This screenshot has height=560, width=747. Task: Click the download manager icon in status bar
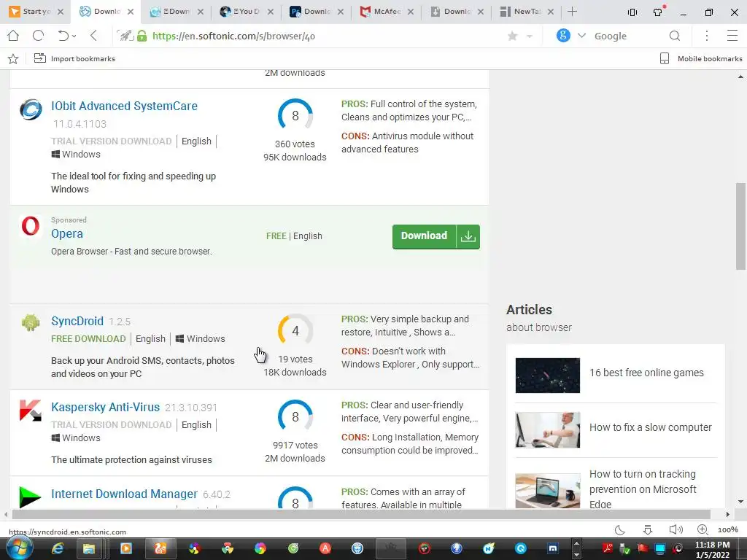pyautogui.click(x=648, y=530)
